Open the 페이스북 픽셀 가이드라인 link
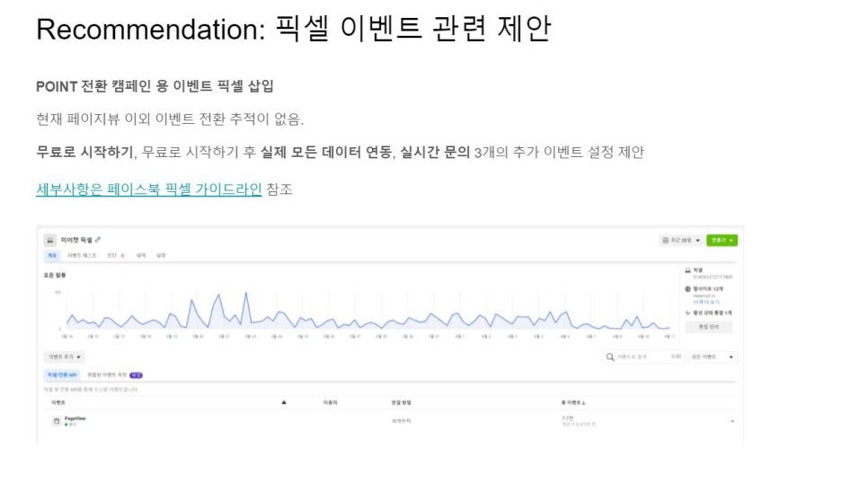Image resolution: width=868 pixels, height=484 pixels. click(149, 189)
